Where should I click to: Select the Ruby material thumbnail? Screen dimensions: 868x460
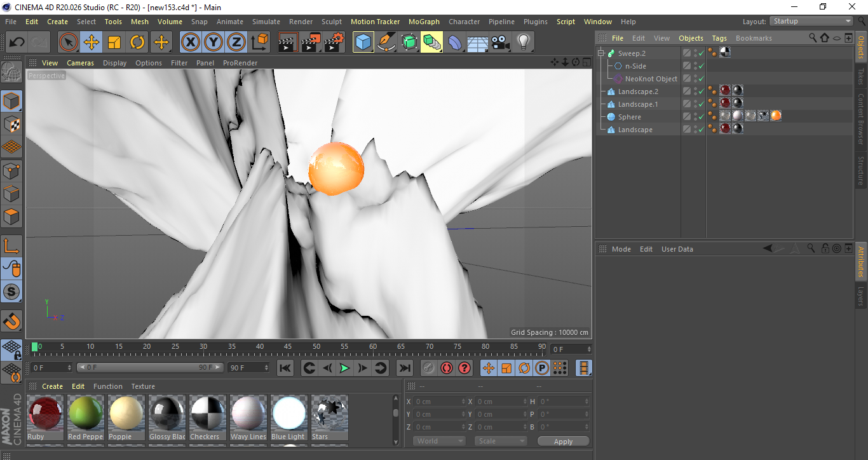pos(46,417)
